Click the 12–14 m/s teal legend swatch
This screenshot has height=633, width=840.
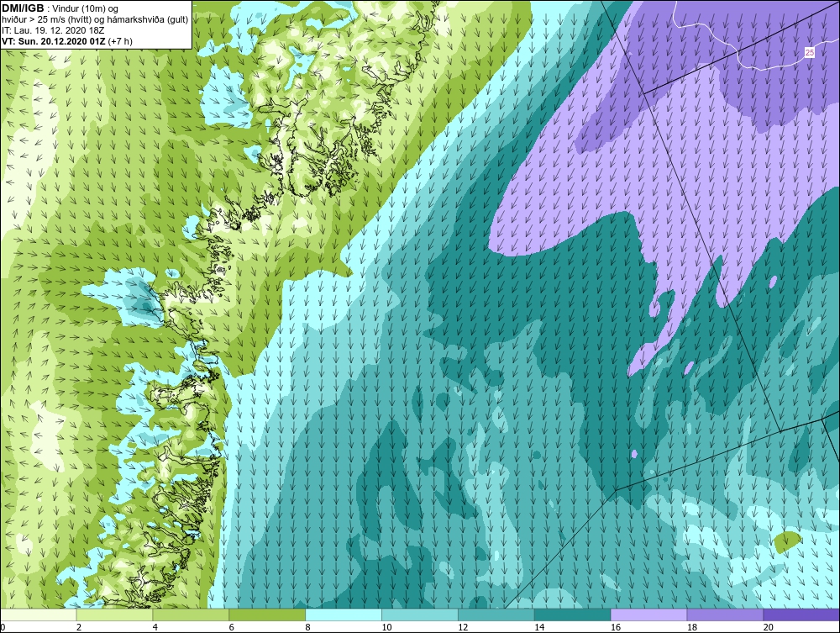[496, 615]
